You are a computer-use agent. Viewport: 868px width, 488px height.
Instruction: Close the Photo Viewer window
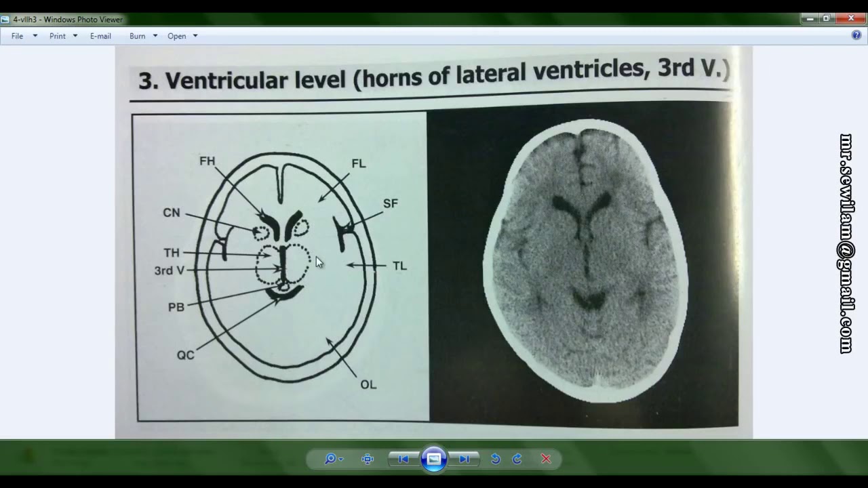pos(851,19)
